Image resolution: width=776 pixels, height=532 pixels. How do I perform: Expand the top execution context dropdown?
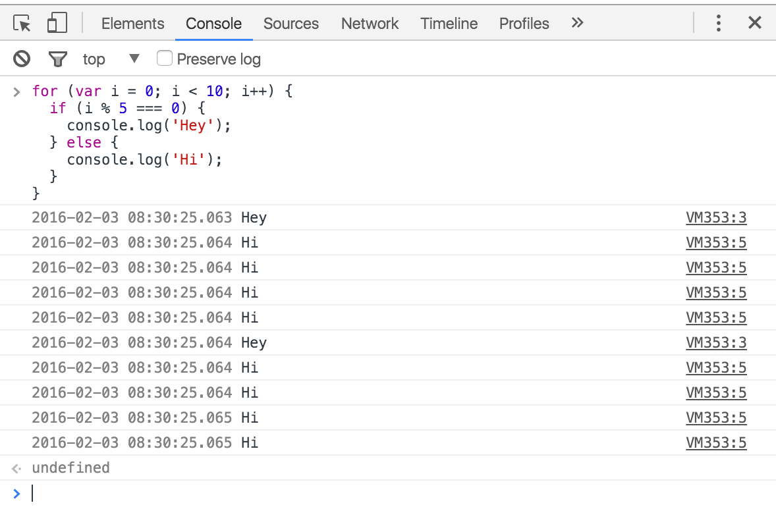(134, 59)
